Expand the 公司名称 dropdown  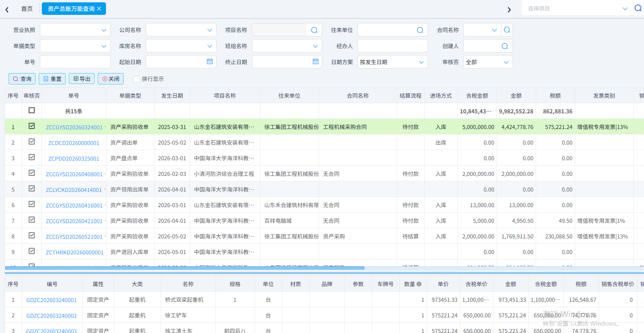click(181, 30)
